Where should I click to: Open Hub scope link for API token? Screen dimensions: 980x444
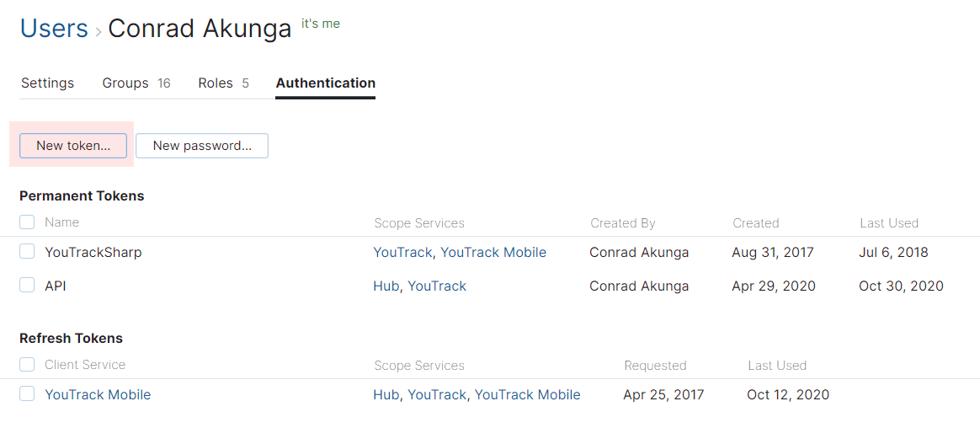click(x=386, y=286)
